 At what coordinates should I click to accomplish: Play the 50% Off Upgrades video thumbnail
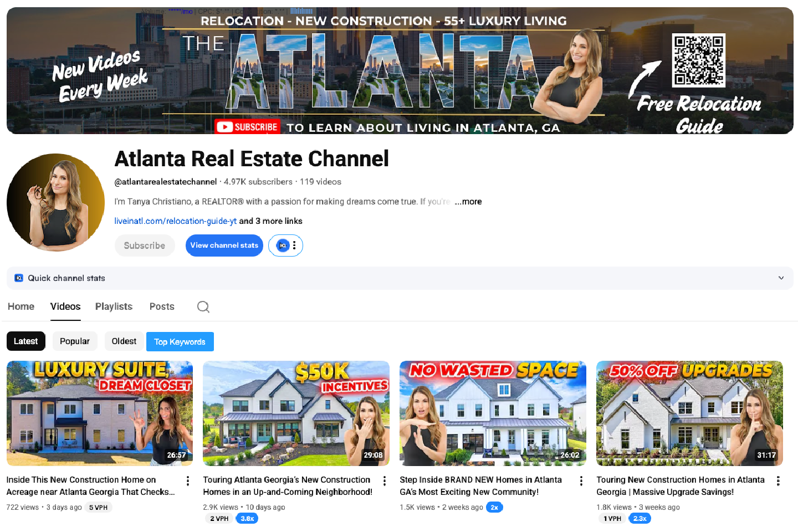click(690, 413)
